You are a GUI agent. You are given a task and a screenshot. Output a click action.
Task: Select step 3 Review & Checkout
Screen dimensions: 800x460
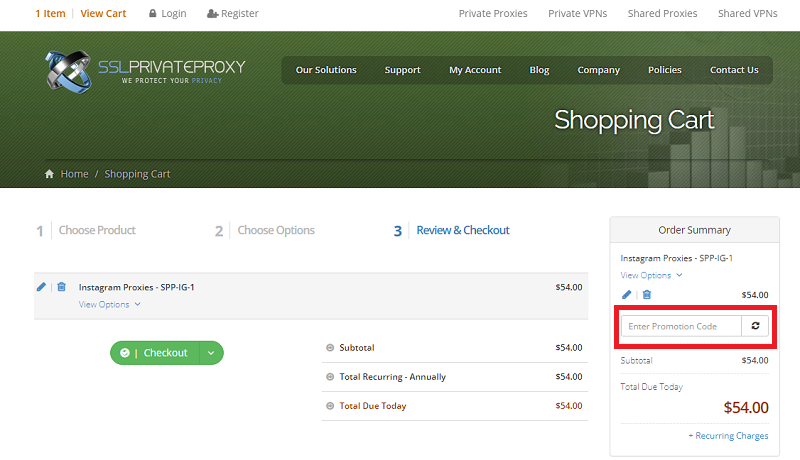click(452, 231)
